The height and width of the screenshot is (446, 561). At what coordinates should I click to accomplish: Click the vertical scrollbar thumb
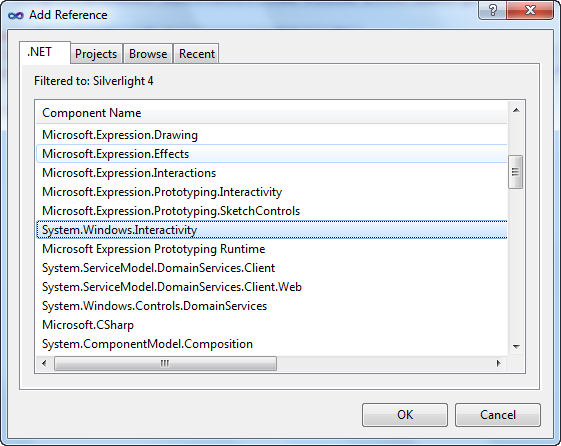516,172
